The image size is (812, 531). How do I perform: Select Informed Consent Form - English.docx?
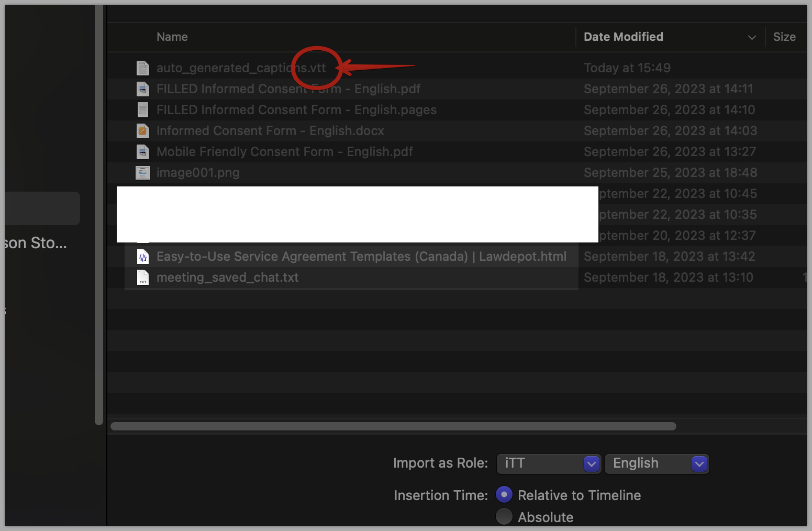point(270,131)
